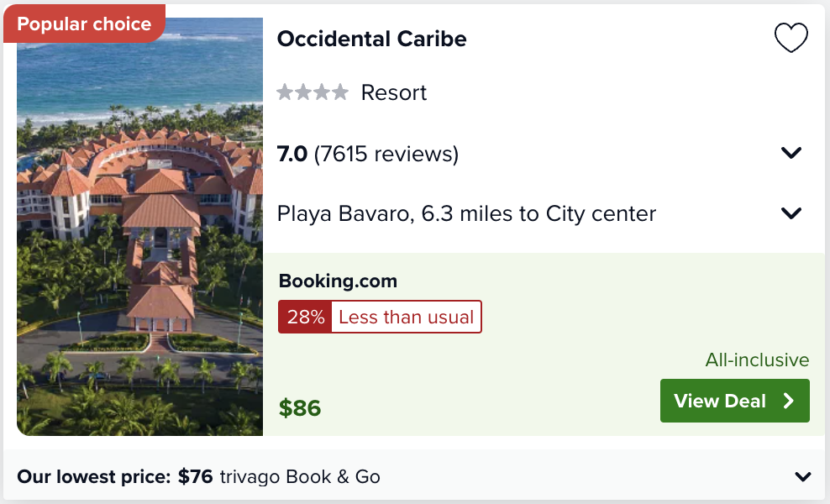Click the arrow inside View Deal
The image size is (830, 504).
[789, 401]
